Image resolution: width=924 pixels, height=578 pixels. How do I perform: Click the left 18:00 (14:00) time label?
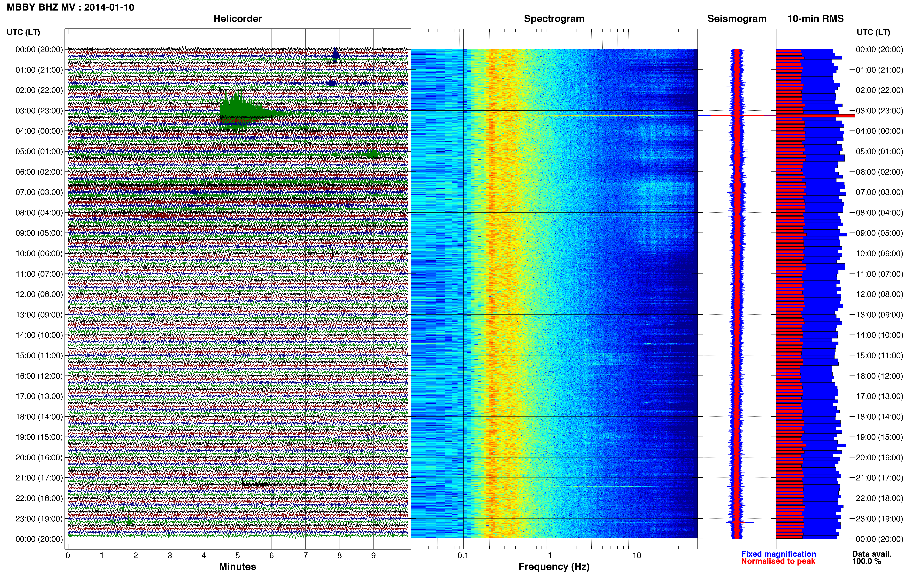39,417
